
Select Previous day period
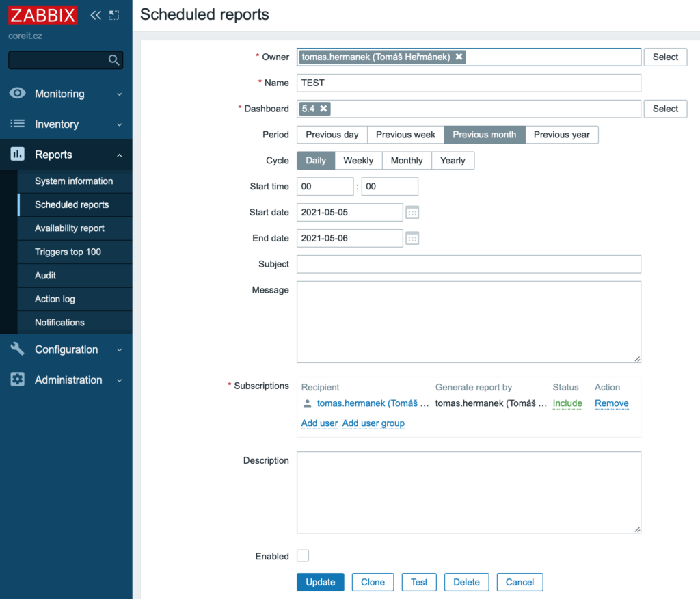(x=332, y=135)
